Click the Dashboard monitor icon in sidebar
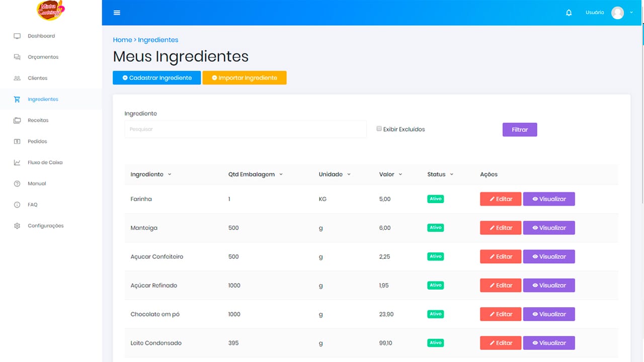Image resolution: width=644 pixels, height=362 pixels. [x=17, y=36]
